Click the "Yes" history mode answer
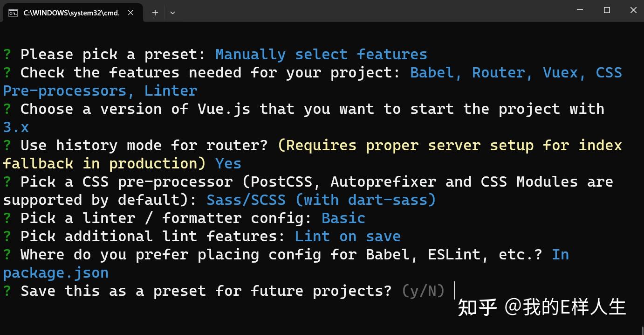The width and height of the screenshot is (644, 335). [x=228, y=163]
